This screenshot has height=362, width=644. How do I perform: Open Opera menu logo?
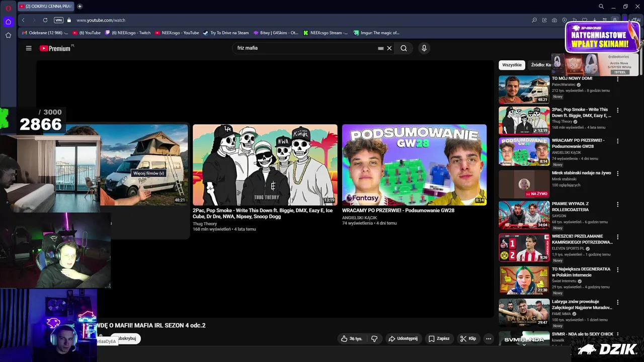[8, 8]
